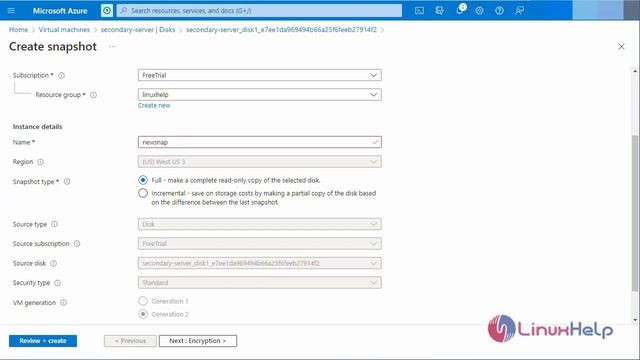Open the account area in the top bar
This screenshot has width=640, height=360.
(606, 10)
